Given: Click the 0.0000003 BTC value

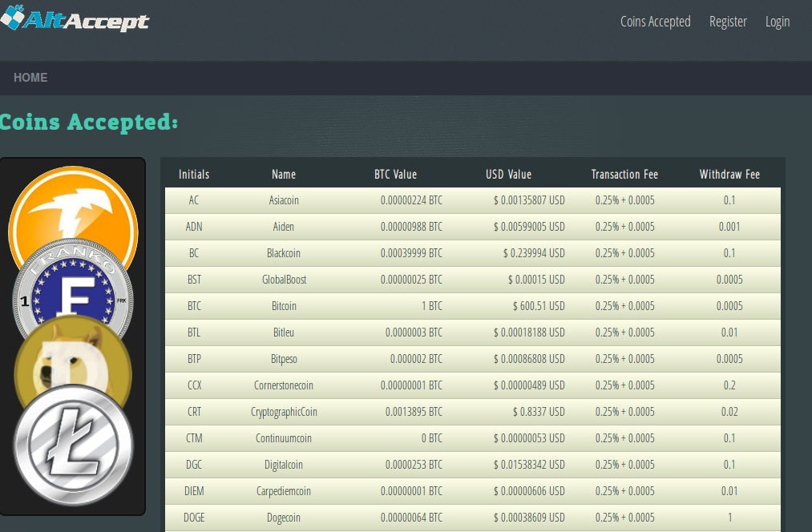Looking at the screenshot, I should pos(414,332).
